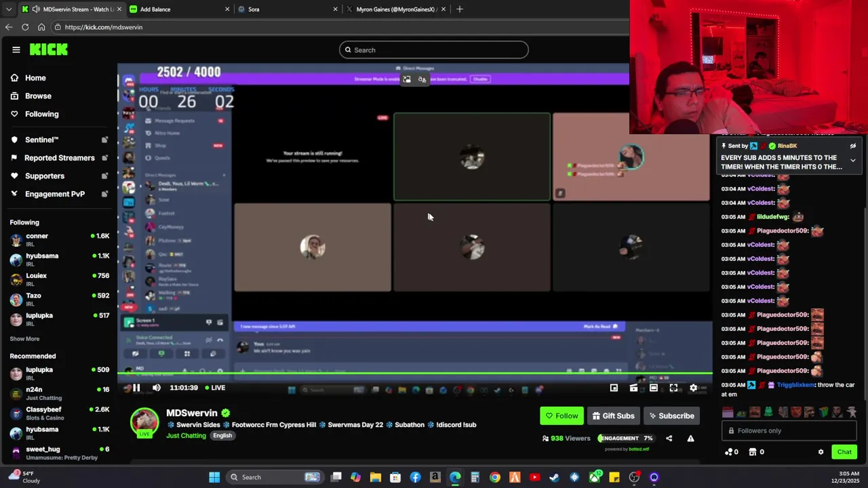Click MDSwervin profile avatar
The height and width of the screenshot is (488, 868).
(144, 422)
